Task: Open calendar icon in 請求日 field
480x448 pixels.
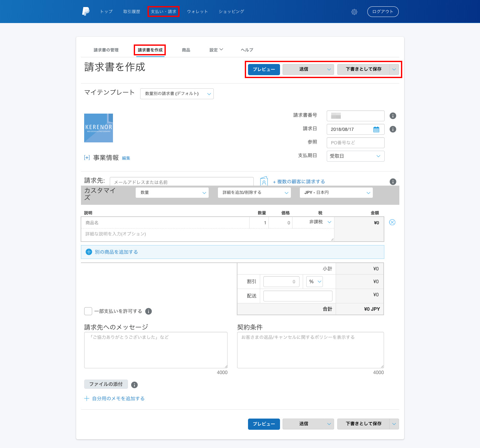Action: click(376, 129)
